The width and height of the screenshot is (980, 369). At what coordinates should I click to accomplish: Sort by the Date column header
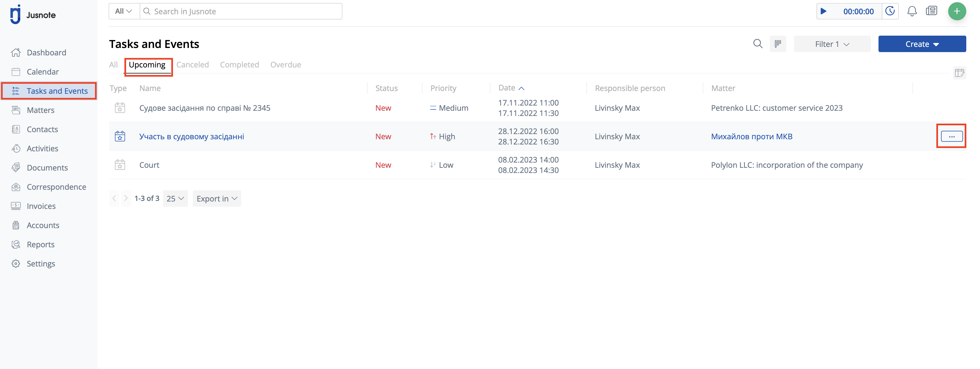point(511,88)
